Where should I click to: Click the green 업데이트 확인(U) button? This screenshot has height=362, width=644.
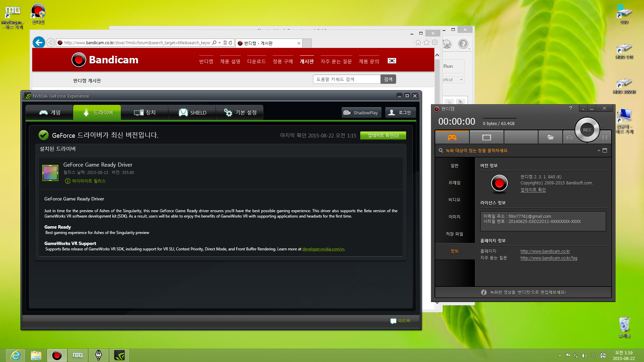pos(383,135)
